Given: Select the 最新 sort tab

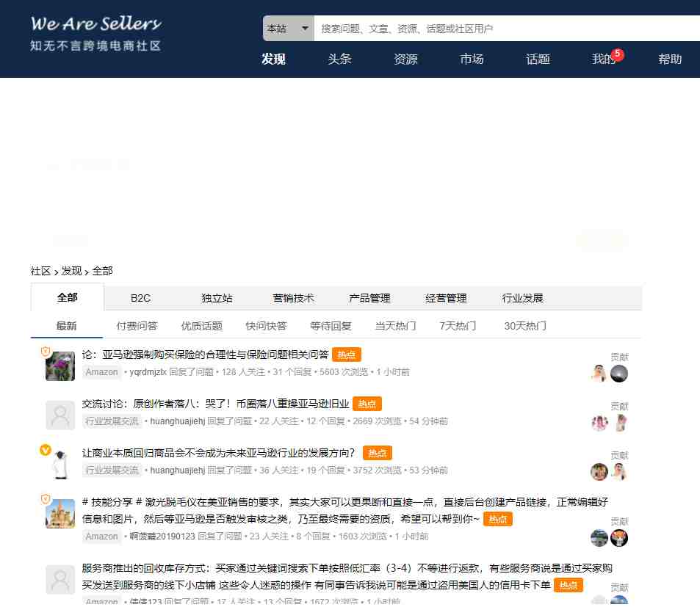Looking at the screenshot, I should (x=67, y=326).
